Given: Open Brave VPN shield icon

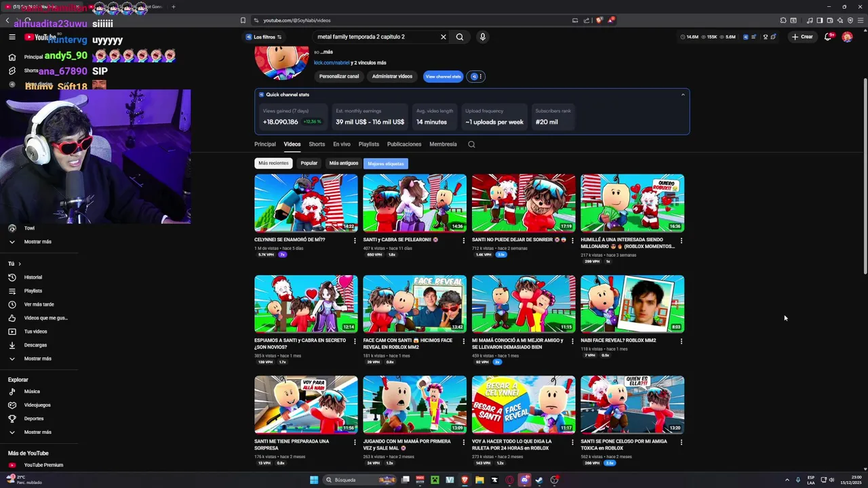Looking at the screenshot, I should coord(850,20).
